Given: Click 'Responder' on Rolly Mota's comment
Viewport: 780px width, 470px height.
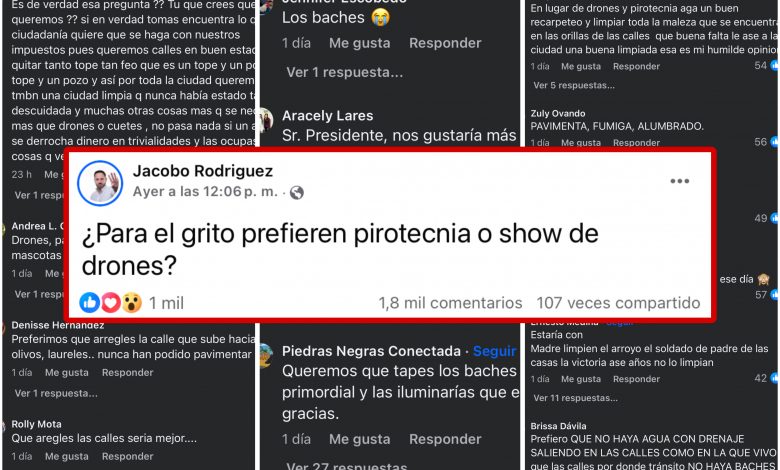Looking at the screenshot, I should click(x=127, y=456).
